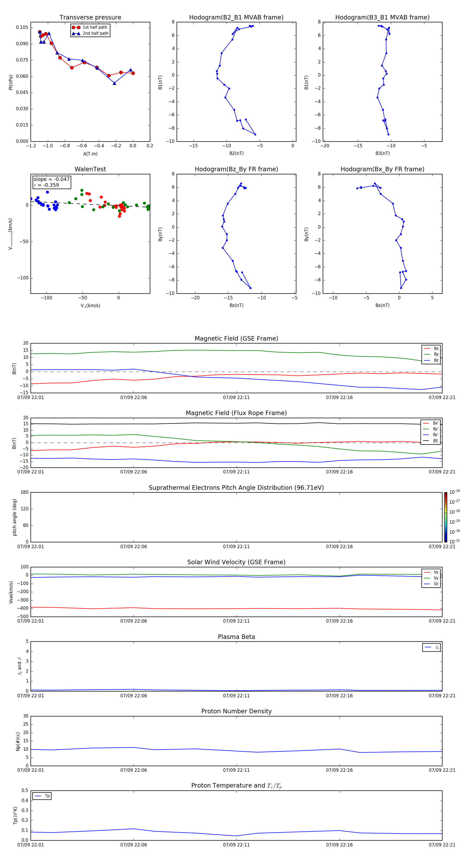Click the 'r = -0.359' annotation

tap(47, 185)
